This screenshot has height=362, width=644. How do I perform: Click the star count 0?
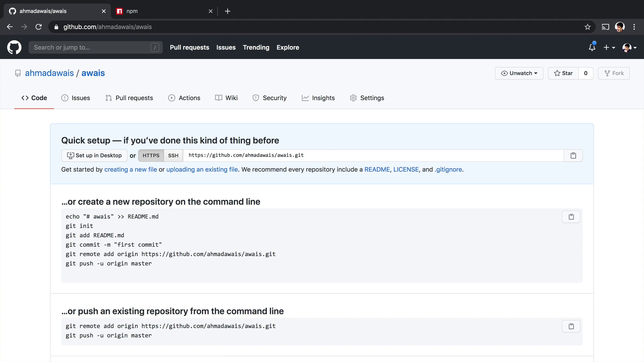[x=586, y=73]
